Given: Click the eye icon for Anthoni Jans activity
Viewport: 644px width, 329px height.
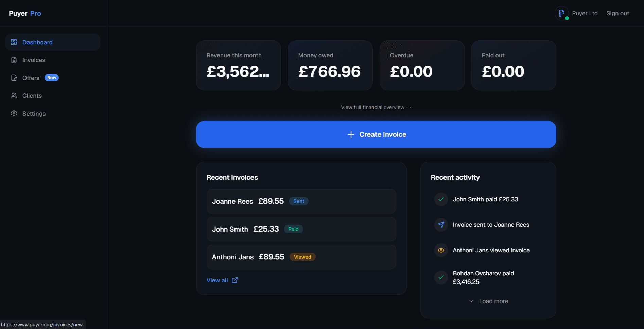Looking at the screenshot, I should point(441,250).
